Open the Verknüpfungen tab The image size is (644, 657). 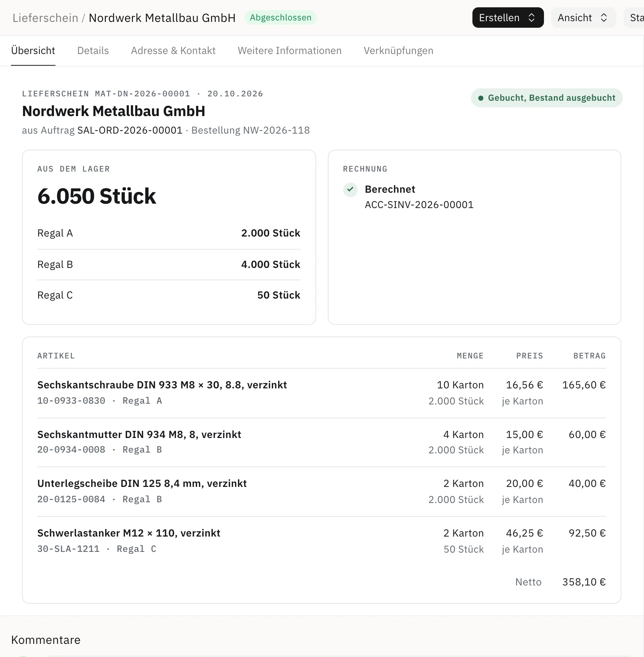point(398,50)
